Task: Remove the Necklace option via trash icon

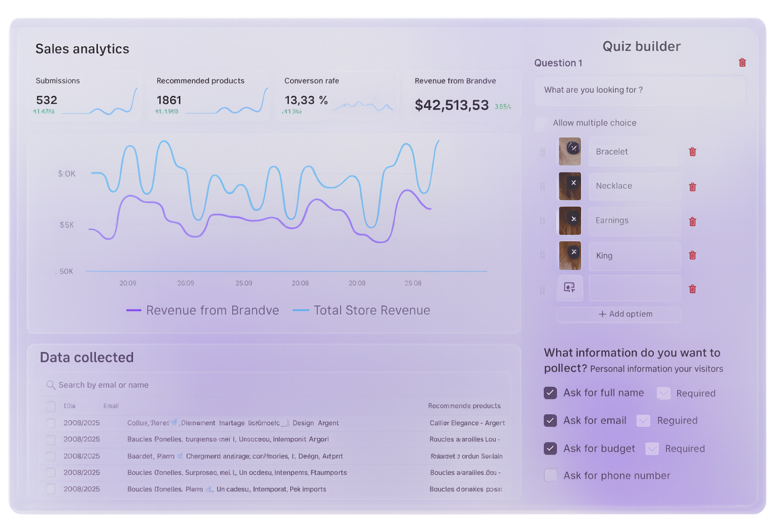Action: 692,187
